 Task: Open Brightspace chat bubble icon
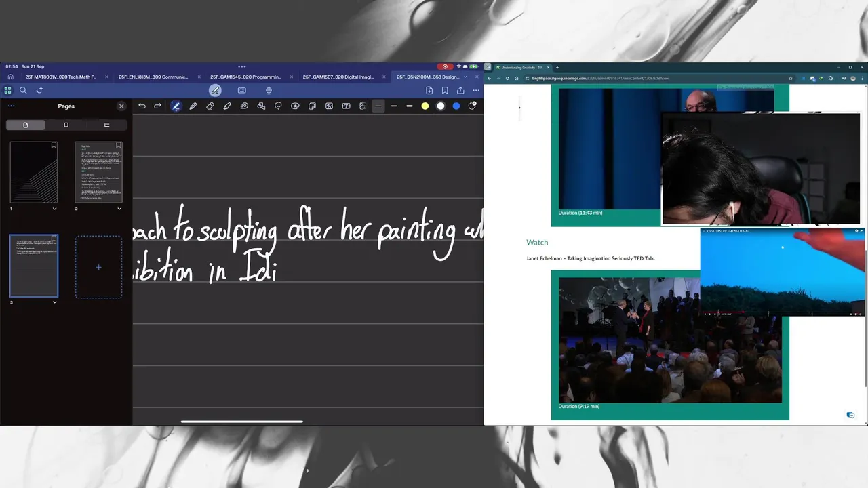coord(850,415)
